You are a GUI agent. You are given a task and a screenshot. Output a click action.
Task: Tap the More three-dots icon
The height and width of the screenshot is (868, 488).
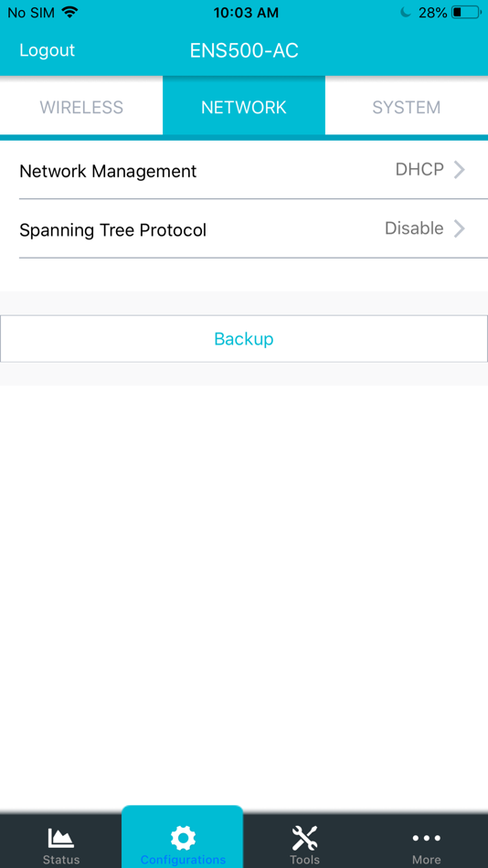click(x=427, y=838)
